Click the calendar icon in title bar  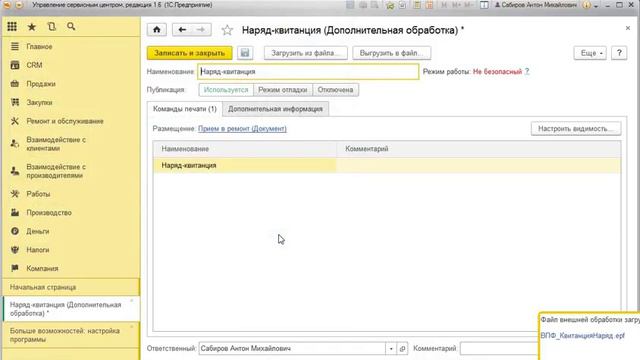click(429, 5)
